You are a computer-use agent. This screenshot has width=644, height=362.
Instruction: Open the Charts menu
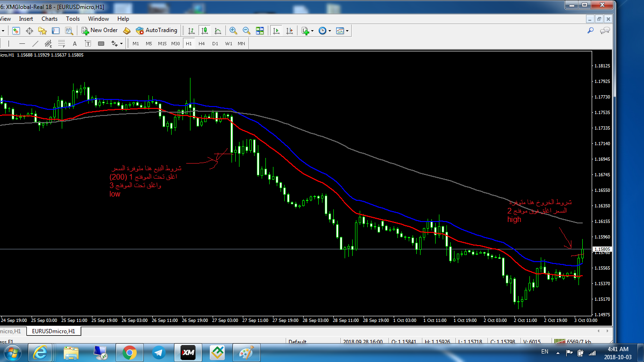pyautogui.click(x=50, y=19)
